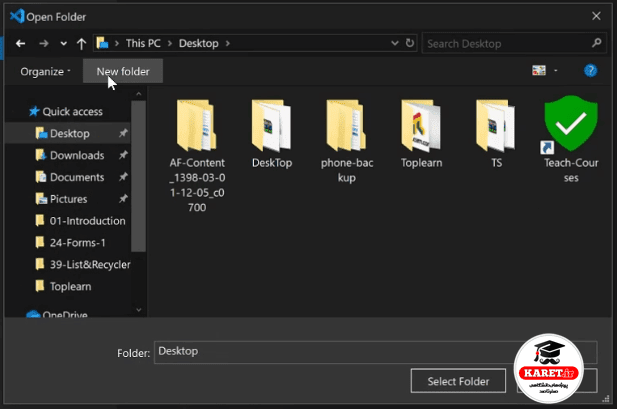The image size is (617, 409).
Task: Open the Organize menu
Action: pyautogui.click(x=45, y=72)
